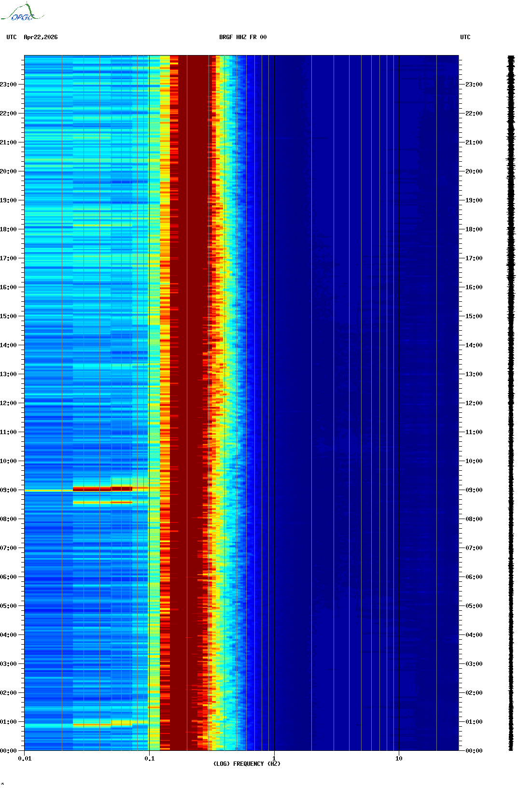This screenshot has width=532, height=789.
Task: Click the UTC label beside the date
Action: pos(12,37)
